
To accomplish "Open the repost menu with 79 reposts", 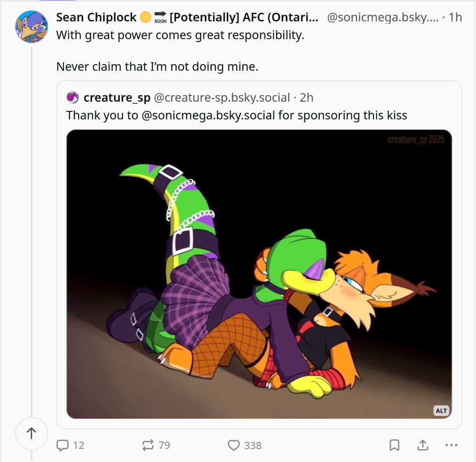I will [149, 445].
